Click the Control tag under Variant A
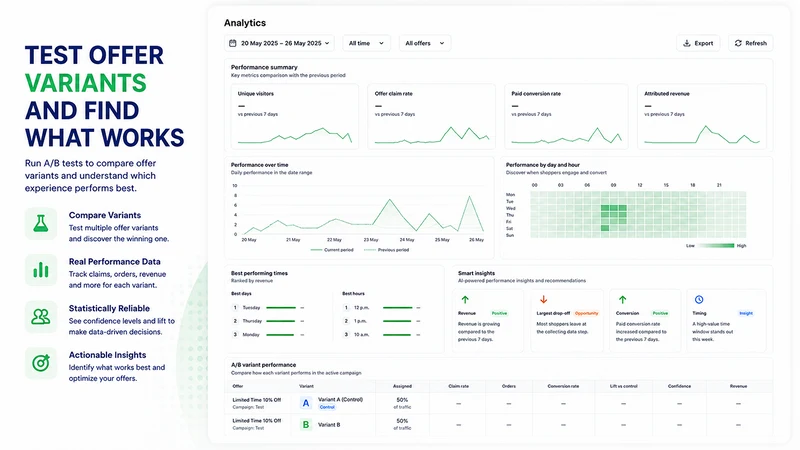This screenshot has height=450, width=800. (327, 407)
